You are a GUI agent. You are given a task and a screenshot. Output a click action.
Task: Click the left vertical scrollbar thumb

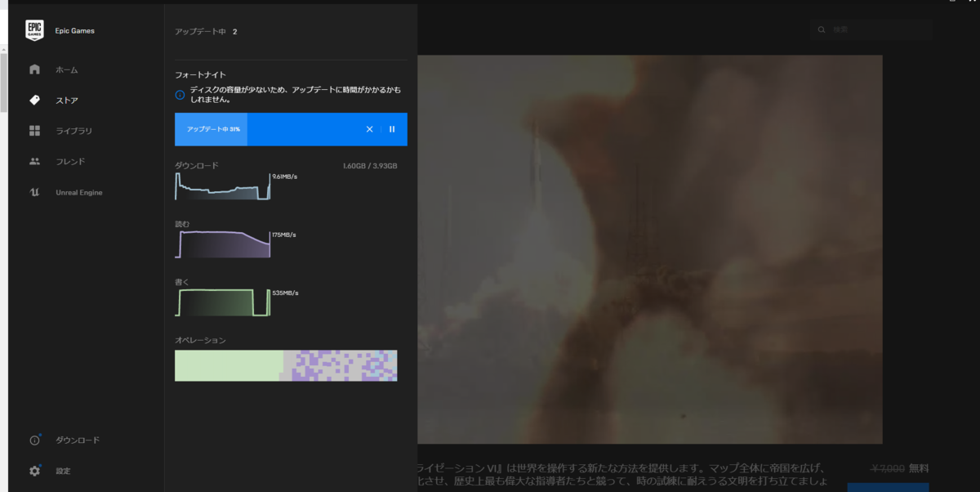click(3, 82)
